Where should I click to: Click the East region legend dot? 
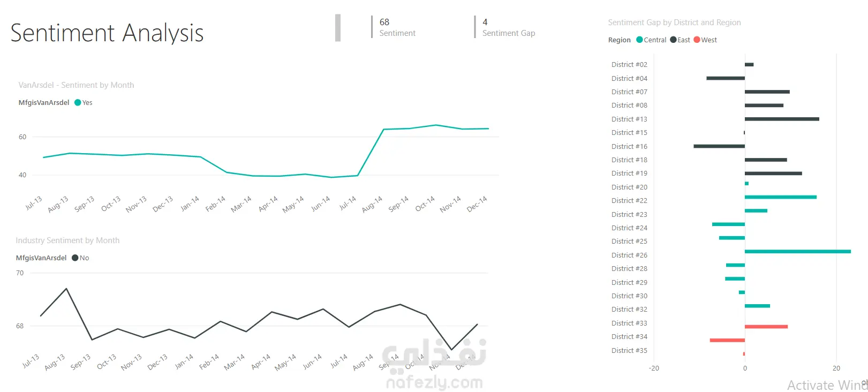tap(673, 40)
